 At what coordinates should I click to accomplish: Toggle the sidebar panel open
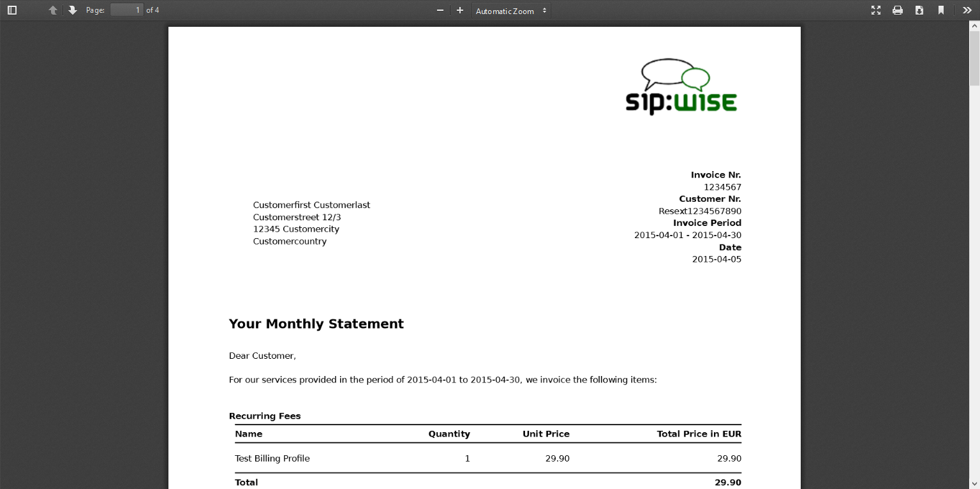click(x=11, y=10)
